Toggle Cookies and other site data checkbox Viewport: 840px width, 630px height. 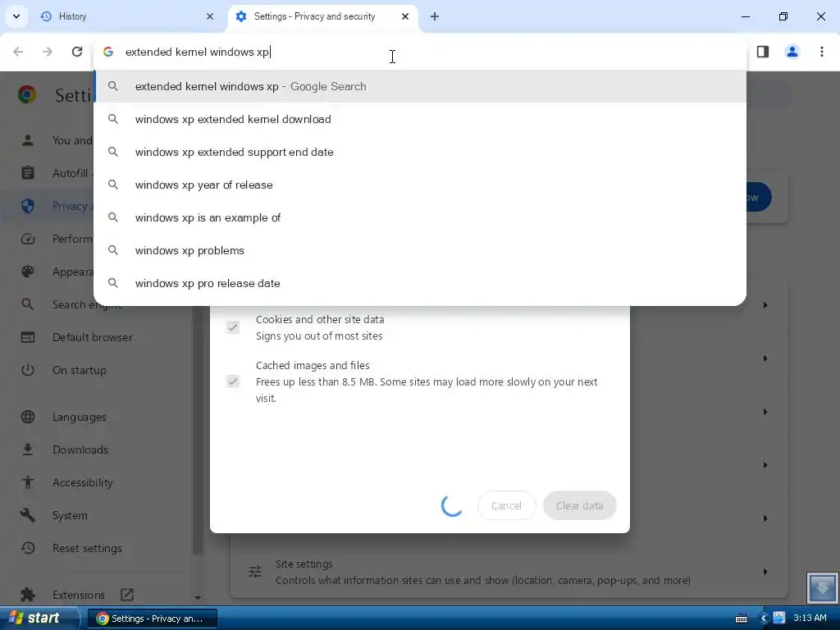point(232,327)
